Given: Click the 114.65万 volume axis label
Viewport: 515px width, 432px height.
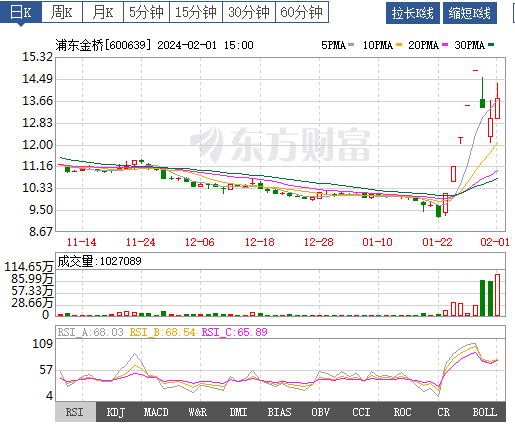Looking at the screenshot, I should [29, 267].
